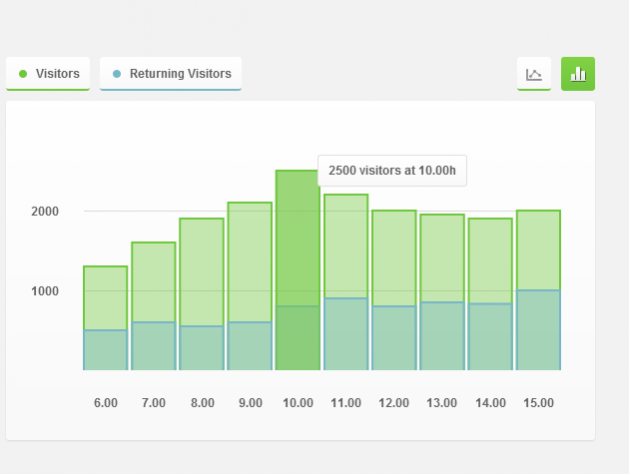
Task: Click the 2500 visitors tooltip
Action: 392,170
